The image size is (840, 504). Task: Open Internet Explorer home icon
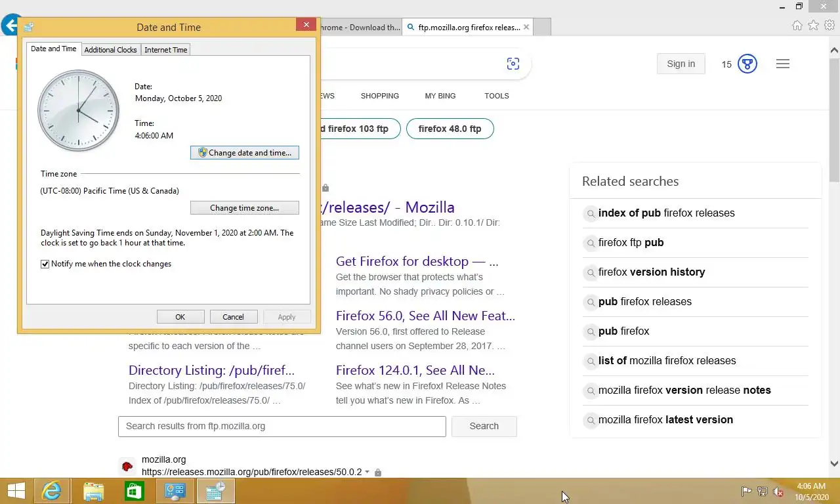(x=797, y=26)
